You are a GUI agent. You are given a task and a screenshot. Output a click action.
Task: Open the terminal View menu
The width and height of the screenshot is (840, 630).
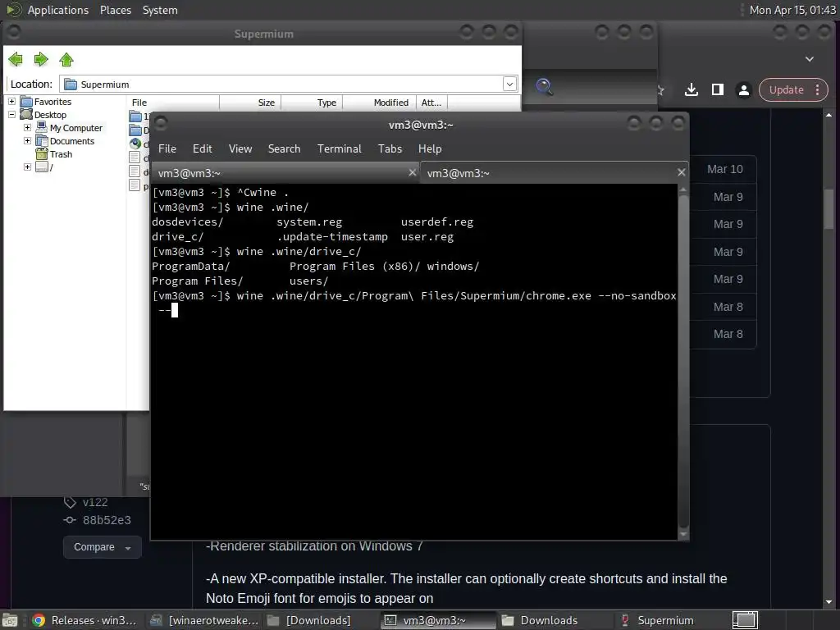coord(240,149)
